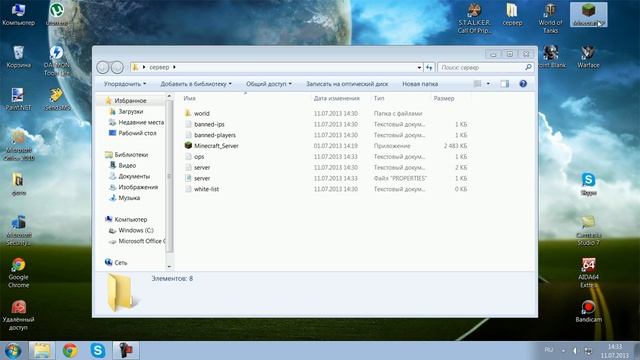The image size is (640, 360).
Task: Open Explorer help question-mark icon
Action: pyautogui.click(x=523, y=84)
